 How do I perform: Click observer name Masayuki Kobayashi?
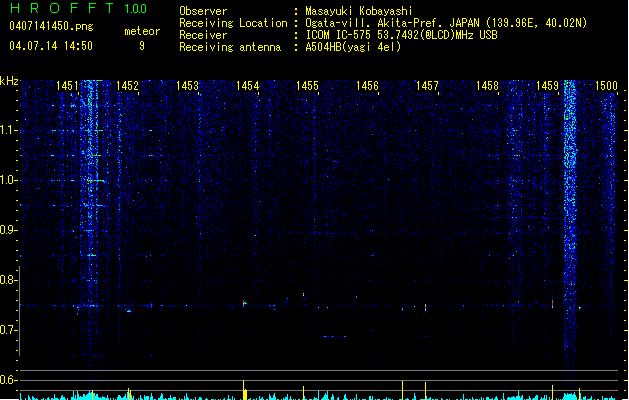pyautogui.click(x=359, y=11)
